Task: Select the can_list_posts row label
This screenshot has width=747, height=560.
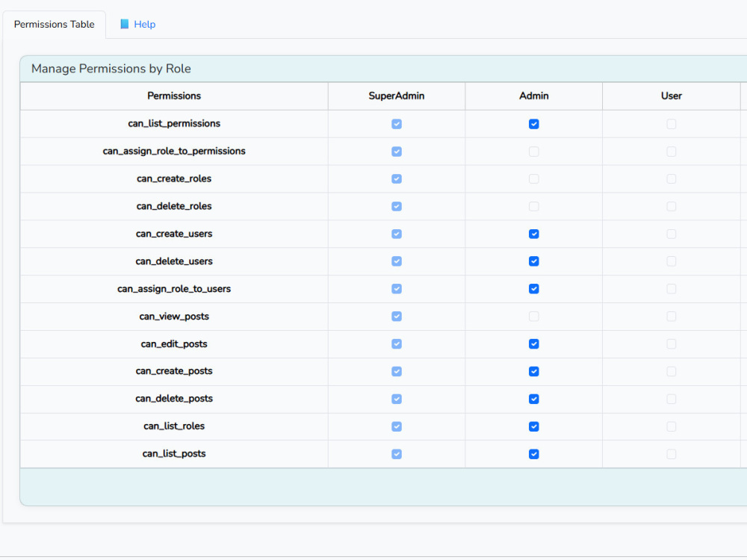Action: (174, 454)
